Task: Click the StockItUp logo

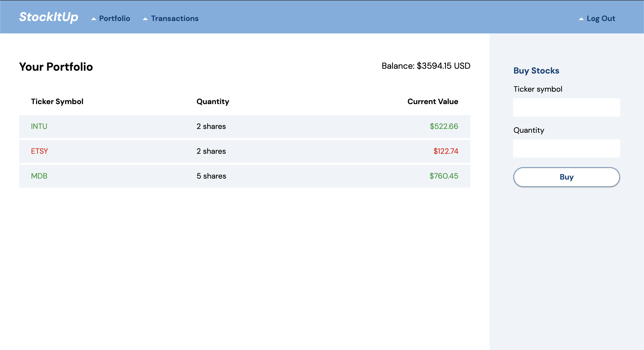Action: click(x=49, y=17)
